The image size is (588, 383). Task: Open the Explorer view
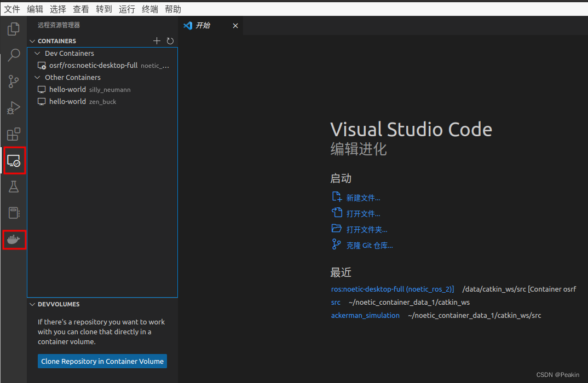point(13,29)
